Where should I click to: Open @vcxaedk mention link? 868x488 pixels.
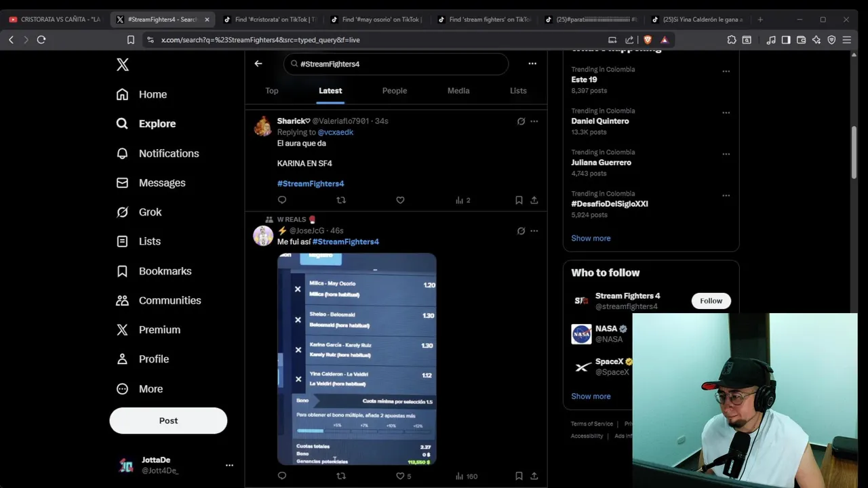(336, 132)
